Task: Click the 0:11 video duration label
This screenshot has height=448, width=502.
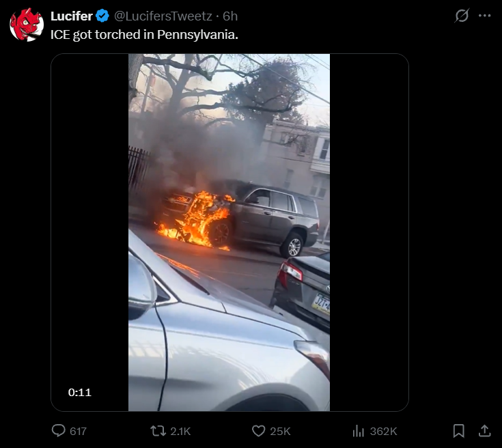Action: [80, 392]
